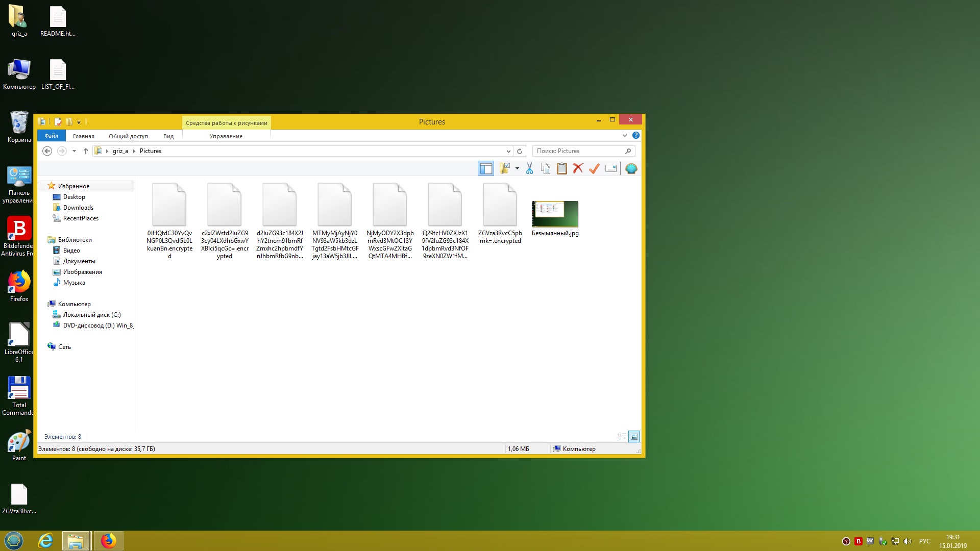This screenshot has width=980, height=551.
Task: Click the refresh icon beside address bar
Action: 520,151
